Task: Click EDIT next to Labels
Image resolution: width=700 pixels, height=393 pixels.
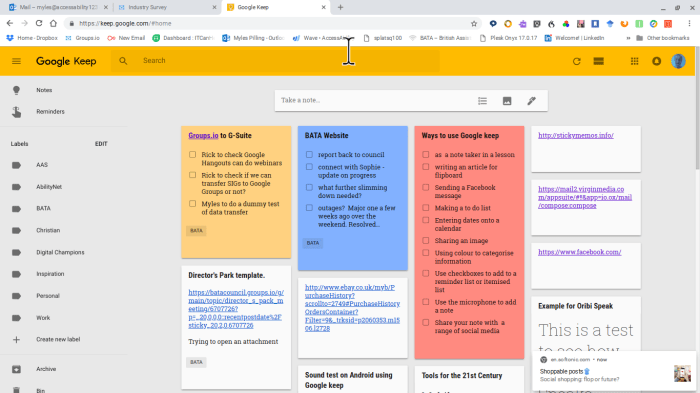Action: (x=101, y=144)
